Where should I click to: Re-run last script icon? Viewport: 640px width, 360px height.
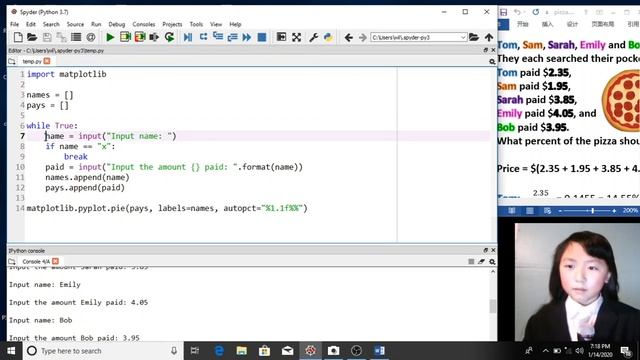pyautogui.click(x=169, y=38)
